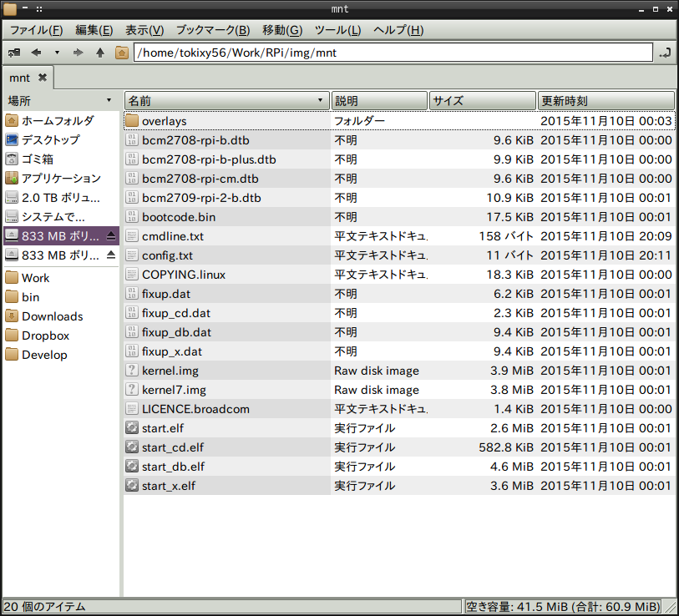Select the overlays folder icon
679x616 pixels.
132,121
